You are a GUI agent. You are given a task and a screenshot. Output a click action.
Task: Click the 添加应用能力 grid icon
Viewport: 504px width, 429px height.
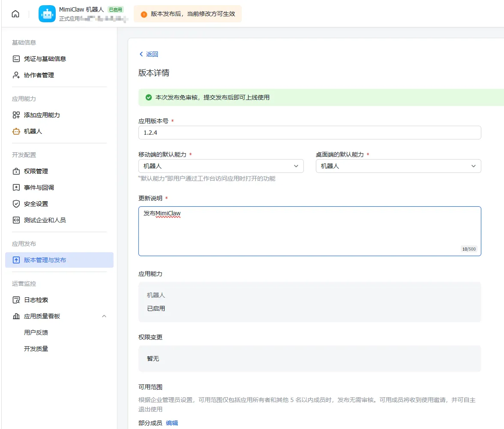16,115
